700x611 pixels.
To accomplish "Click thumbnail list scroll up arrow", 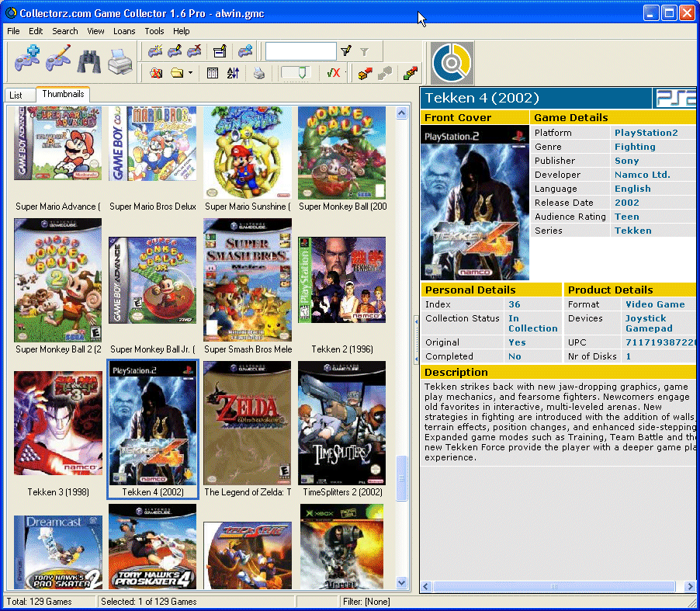I will tap(401, 113).
